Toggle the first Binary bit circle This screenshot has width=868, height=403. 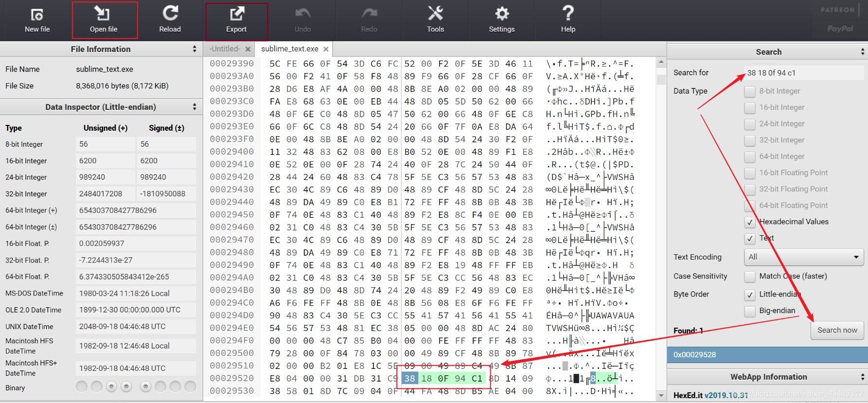pos(82,386)
